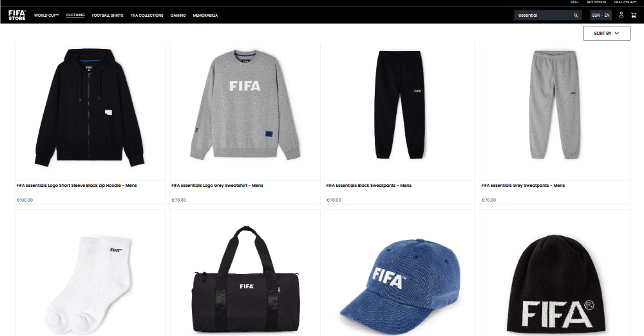Click the Buy Tickets link at top

(x=596, y=3)
